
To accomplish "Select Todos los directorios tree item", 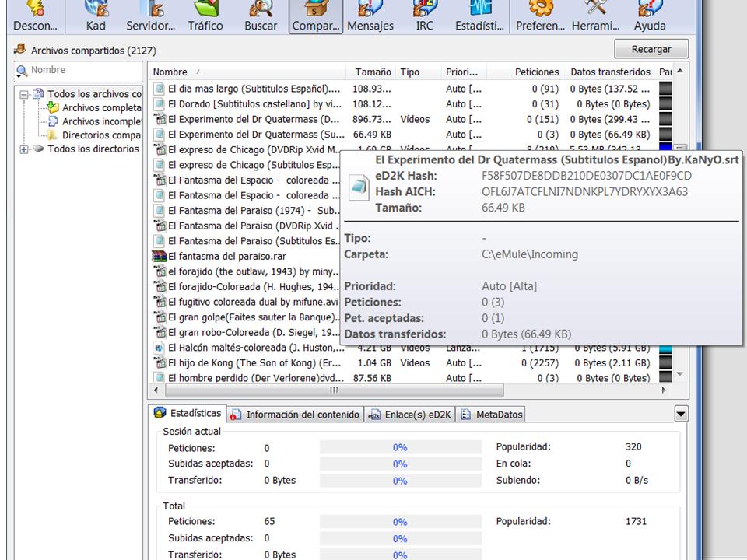I will [x=86, y=149].
